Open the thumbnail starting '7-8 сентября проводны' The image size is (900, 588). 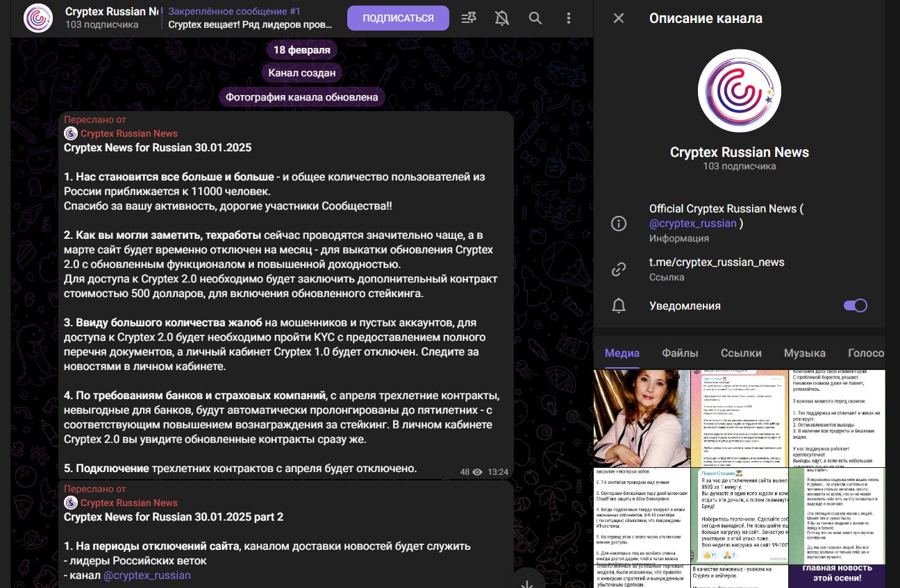[x=642, y=516]
